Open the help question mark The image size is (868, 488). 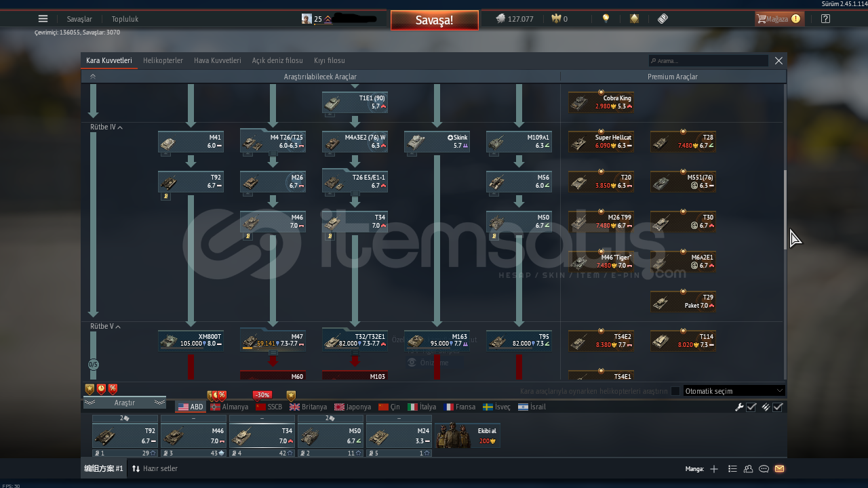tap(825, 19)
